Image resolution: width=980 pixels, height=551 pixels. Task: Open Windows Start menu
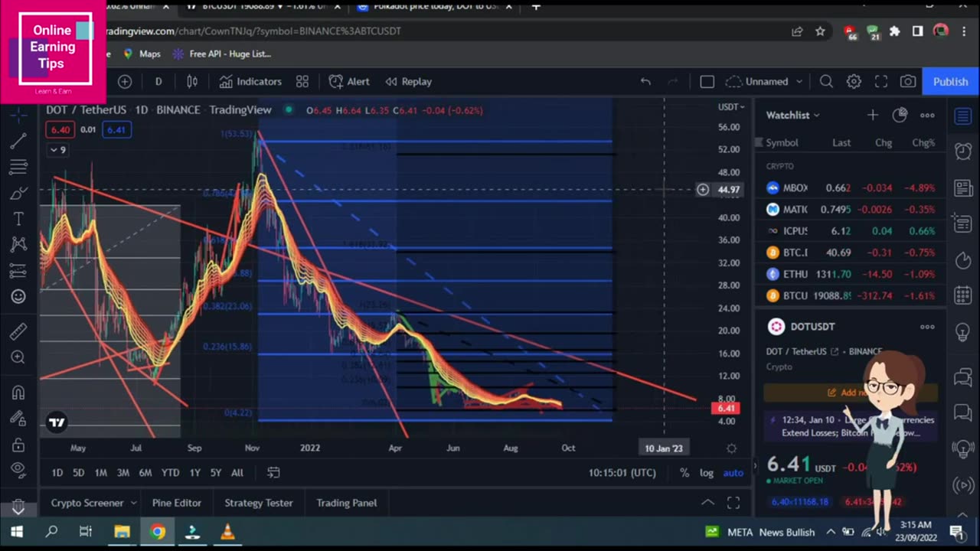pyautogui.click(x=16, y=532)
